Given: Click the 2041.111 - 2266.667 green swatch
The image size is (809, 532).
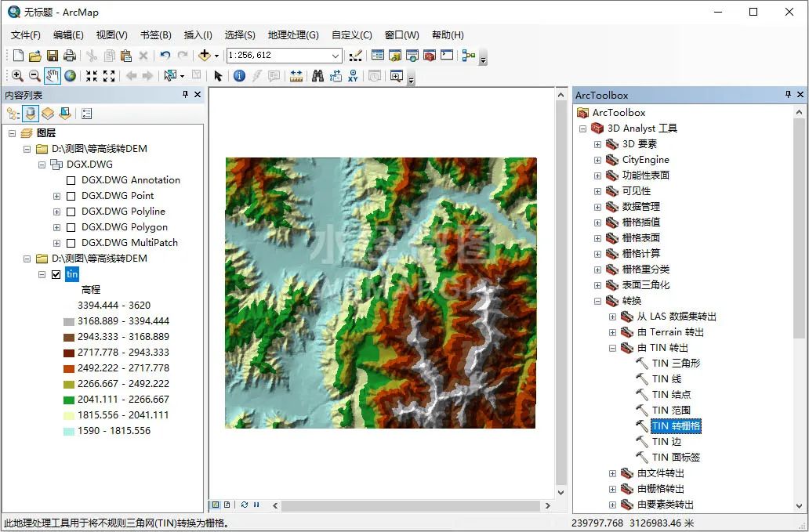Looking at the screenshot, I should [x=69, y=400].
